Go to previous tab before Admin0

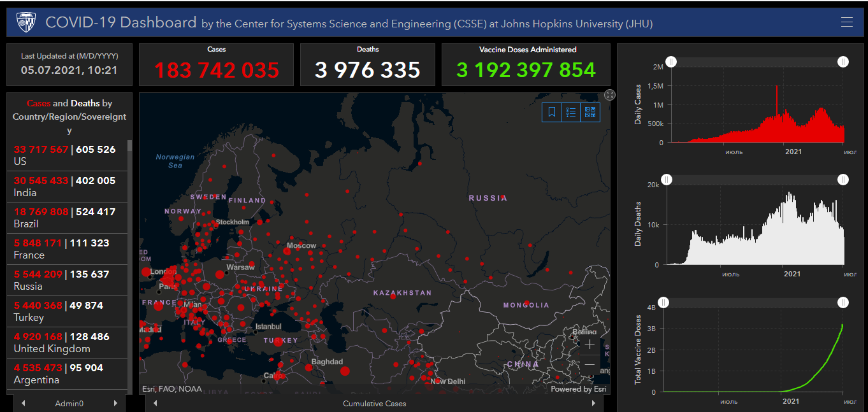point(24,403)
